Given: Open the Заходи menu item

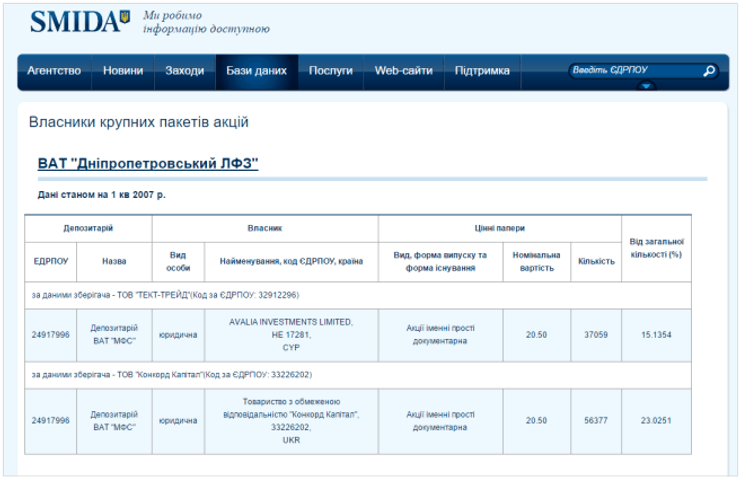Looking at the screenshot, I should coord(184,71).
